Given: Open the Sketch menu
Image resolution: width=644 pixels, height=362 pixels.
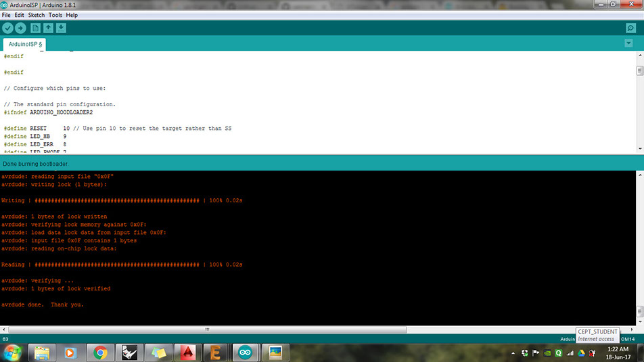Looking at the screenshot, I should (36, 15).
